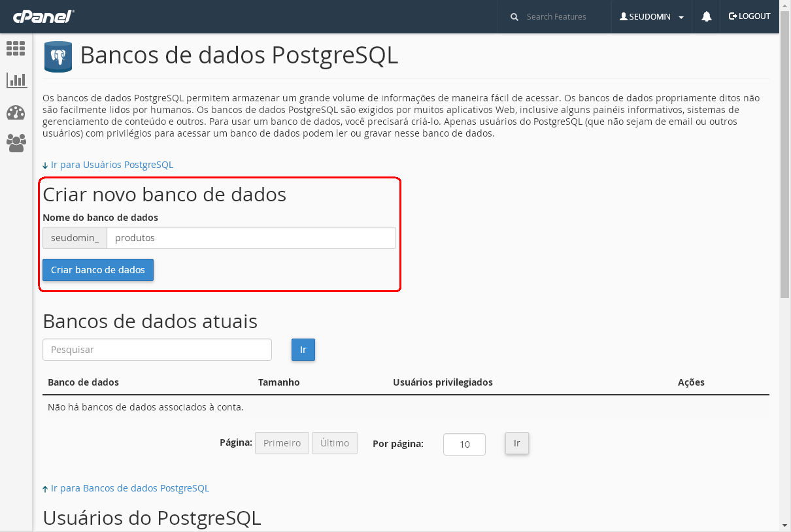The height and width of the screenshot is (532, 791).
Task: Go to Primeiro page button
Action: [x=282, y=443]
